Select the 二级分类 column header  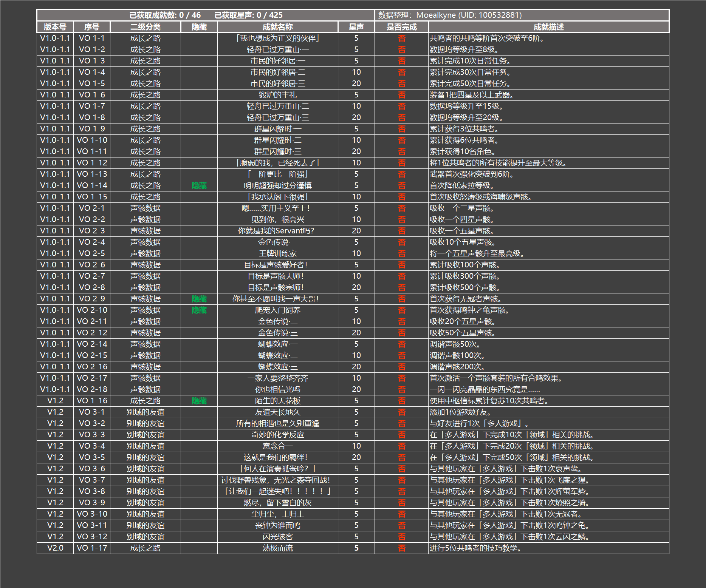pos(146,27)
